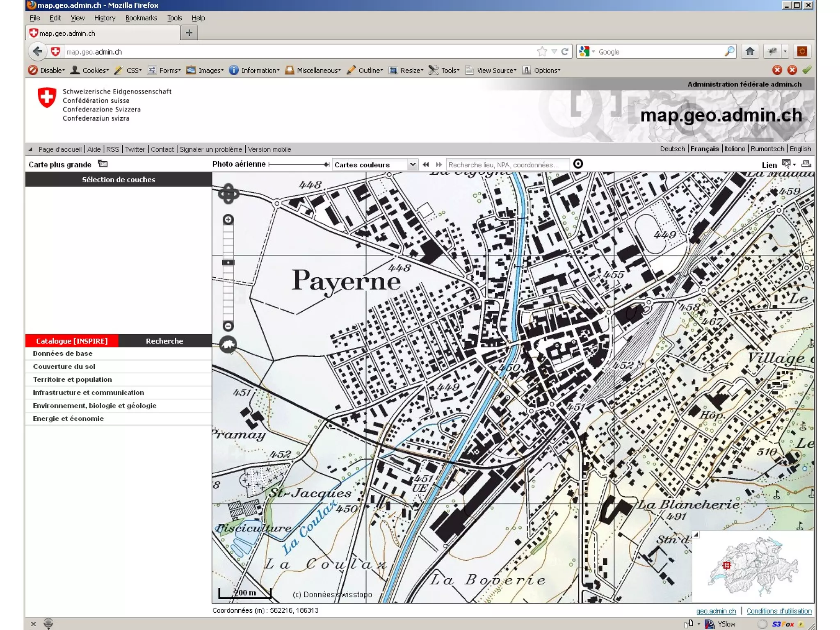Switch to the Recherche tab
This screenshot has width=840, height=630.
(164, 341)
